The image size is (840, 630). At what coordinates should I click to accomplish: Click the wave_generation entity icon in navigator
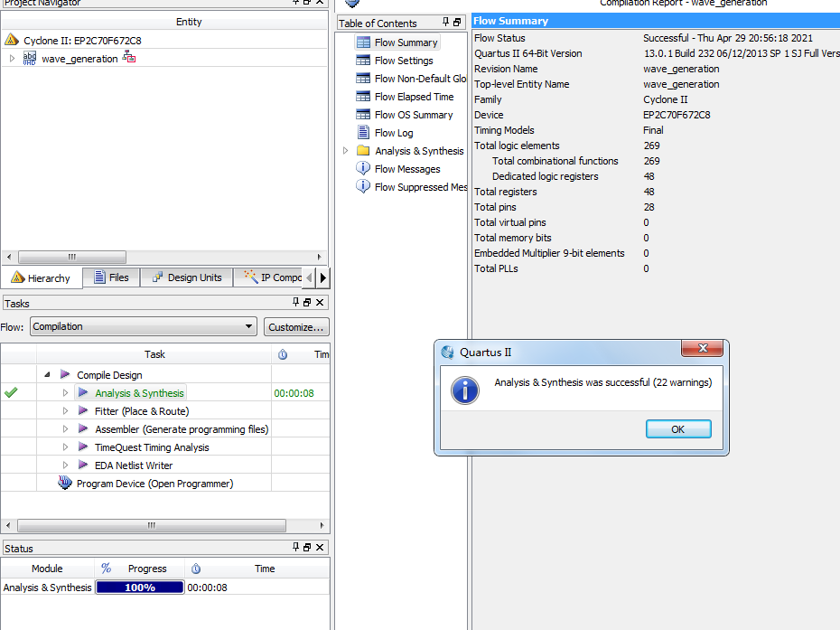30,59
